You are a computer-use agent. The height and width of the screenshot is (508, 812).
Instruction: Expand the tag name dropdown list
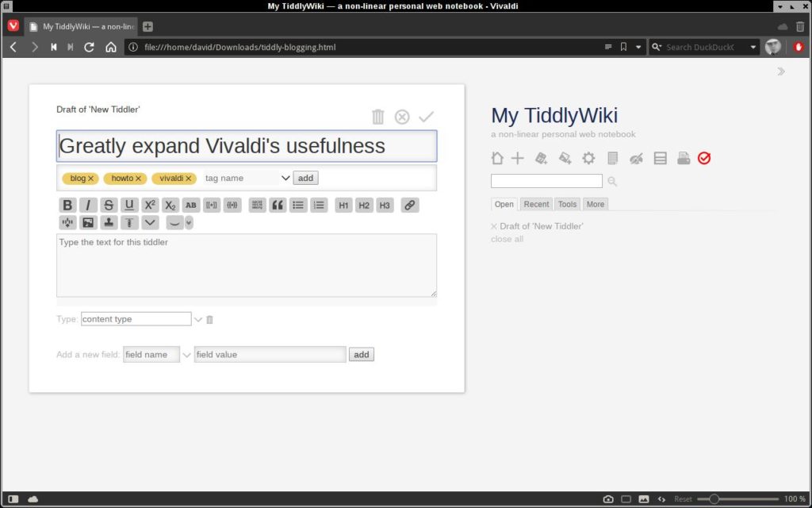(285, 179)
